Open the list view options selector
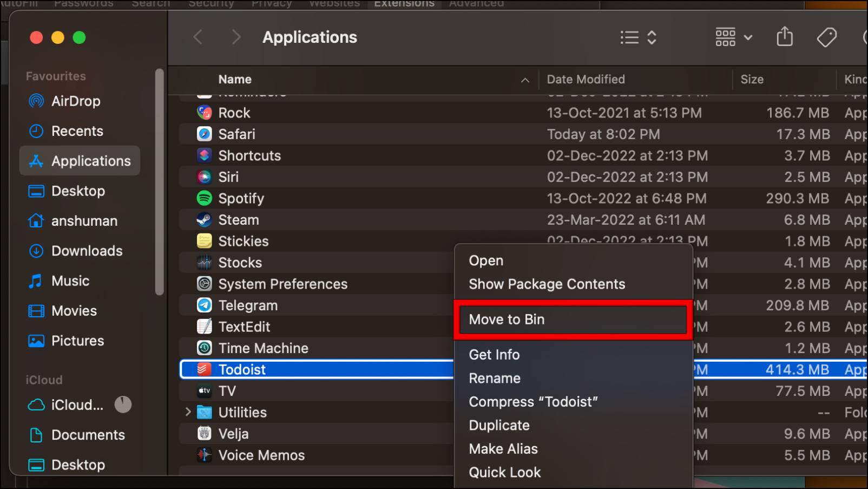Viewport: 868px width, 489px height. click(x=639, y=37)
